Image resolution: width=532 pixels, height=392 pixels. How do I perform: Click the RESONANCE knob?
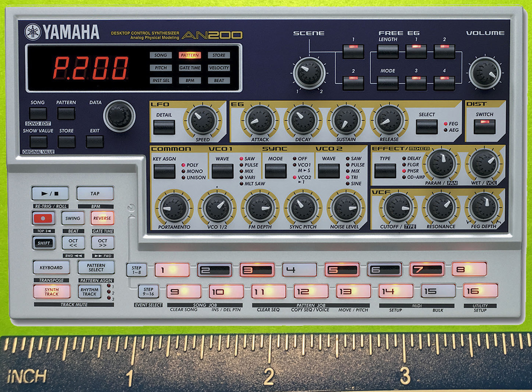[x=441, y=208]
